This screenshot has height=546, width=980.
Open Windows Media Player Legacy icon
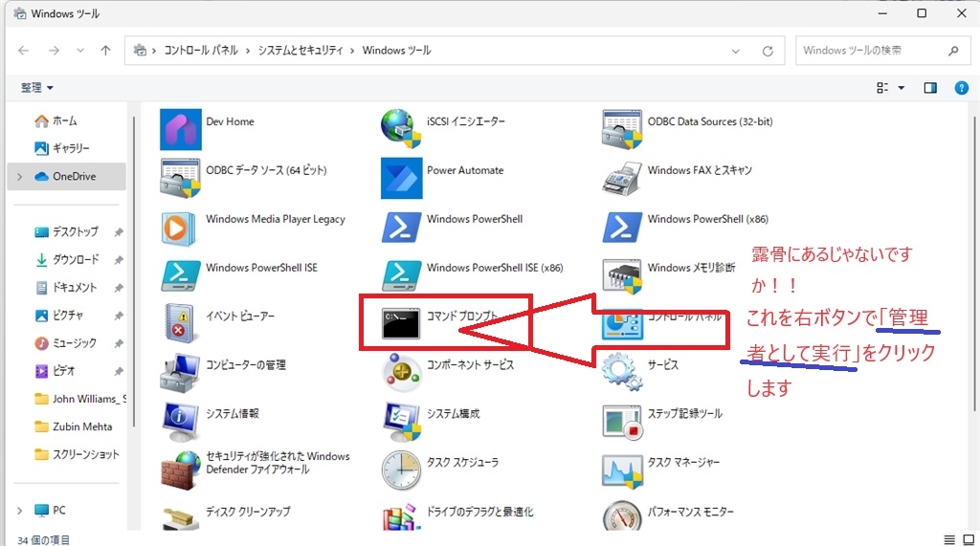click(x=179, y=228)
